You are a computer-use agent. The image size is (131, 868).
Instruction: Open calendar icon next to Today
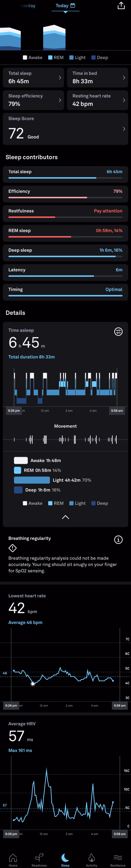point(73,6)
